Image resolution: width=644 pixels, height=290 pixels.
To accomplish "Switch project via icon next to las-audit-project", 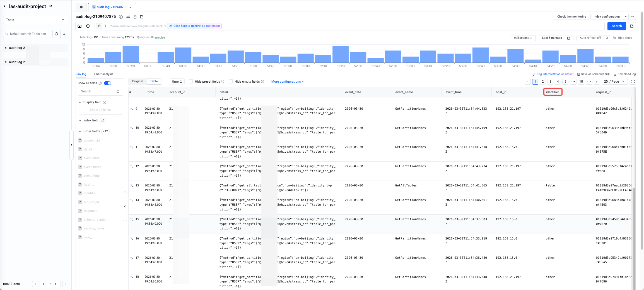I will click(x=50, y=6).
